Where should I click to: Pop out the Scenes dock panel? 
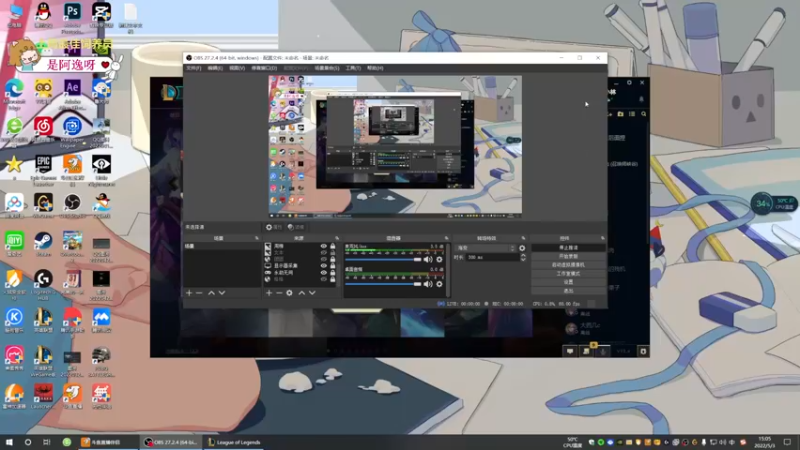pyautogui.click(x=257, y=238)
